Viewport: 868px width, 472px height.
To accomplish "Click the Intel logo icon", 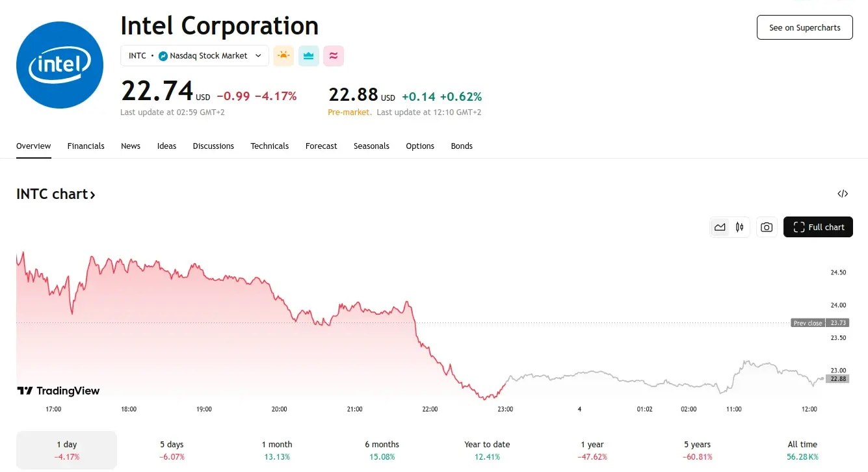I will (x=60, y=64).
